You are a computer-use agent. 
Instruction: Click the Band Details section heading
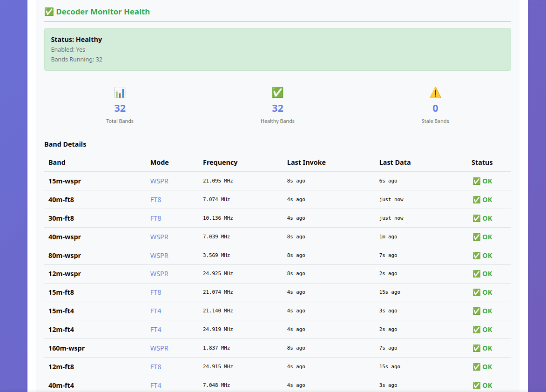point(65,144)
